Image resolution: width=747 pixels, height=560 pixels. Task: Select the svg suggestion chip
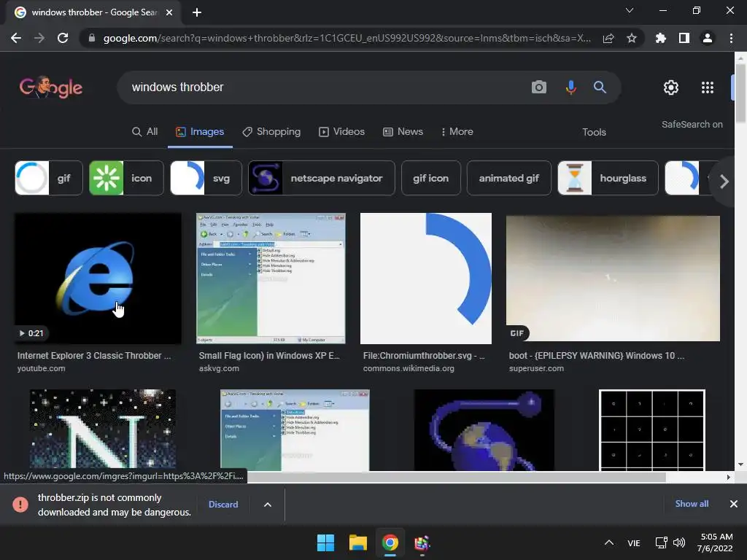206,178
